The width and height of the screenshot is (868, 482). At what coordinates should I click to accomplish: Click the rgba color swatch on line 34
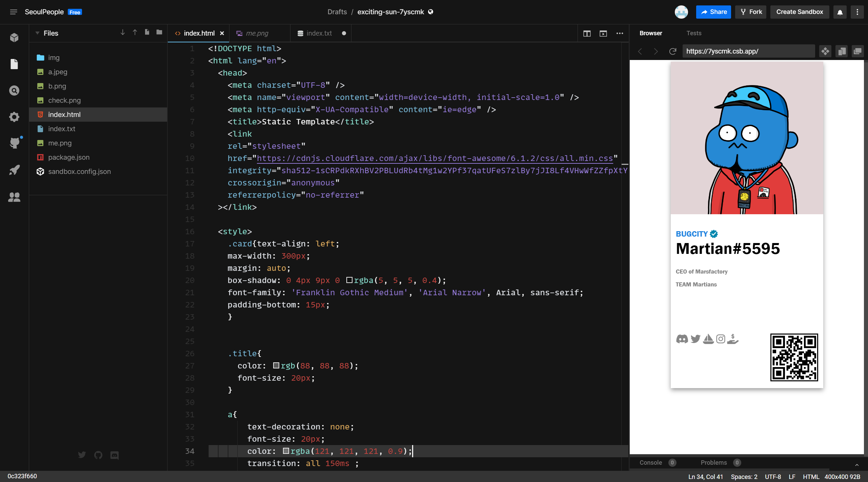286,451
